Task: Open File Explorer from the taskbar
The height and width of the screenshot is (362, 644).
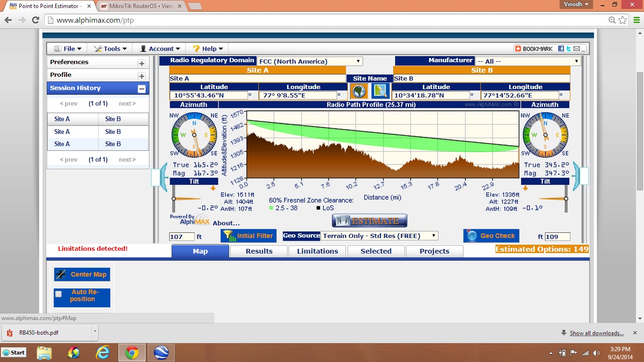Action: (x=44, y=353)
